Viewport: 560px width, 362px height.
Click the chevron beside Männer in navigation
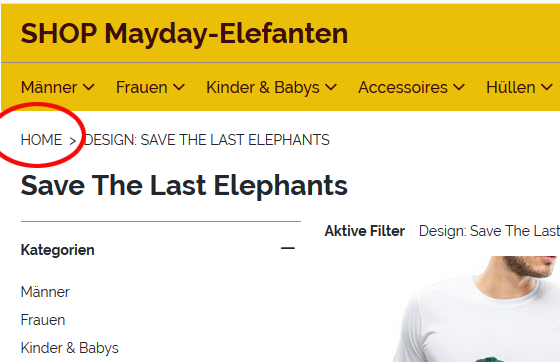89,87
